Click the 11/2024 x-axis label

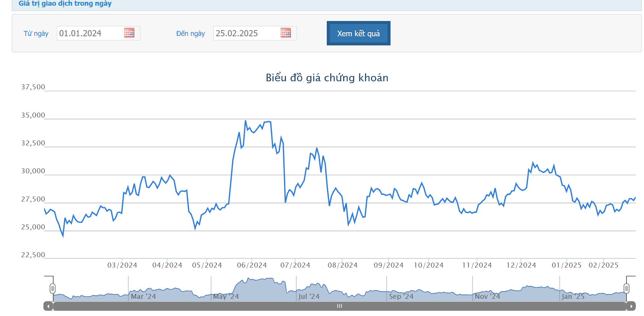477,265
